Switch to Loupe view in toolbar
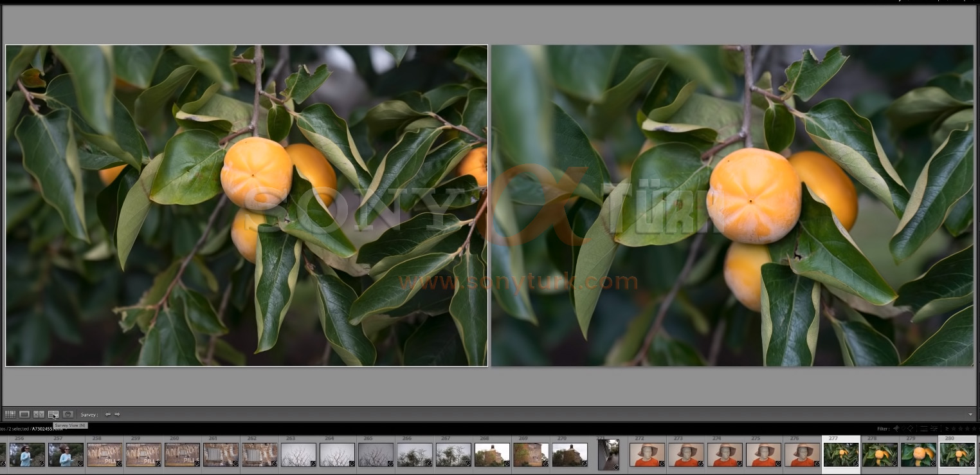Viewport: 980px width, 475px height. click(x=24, y=414)
